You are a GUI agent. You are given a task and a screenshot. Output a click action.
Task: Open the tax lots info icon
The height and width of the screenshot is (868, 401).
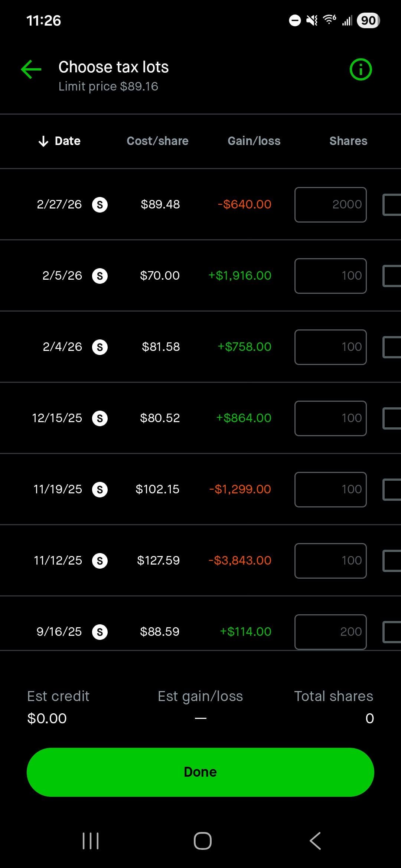pos(361,69)
